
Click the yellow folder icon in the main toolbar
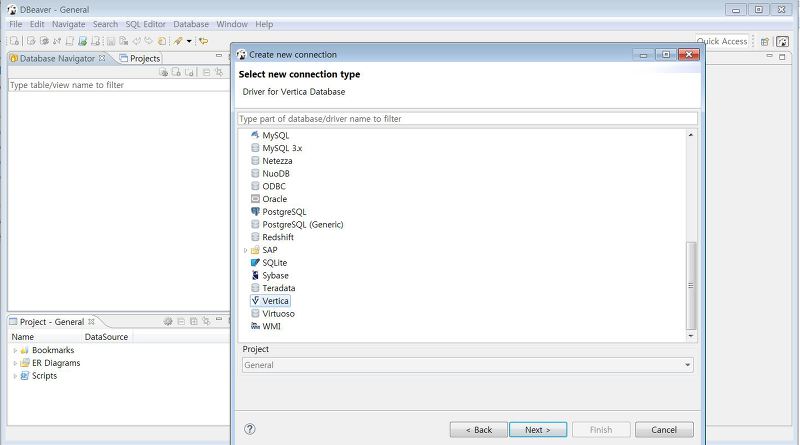(162, 41)
